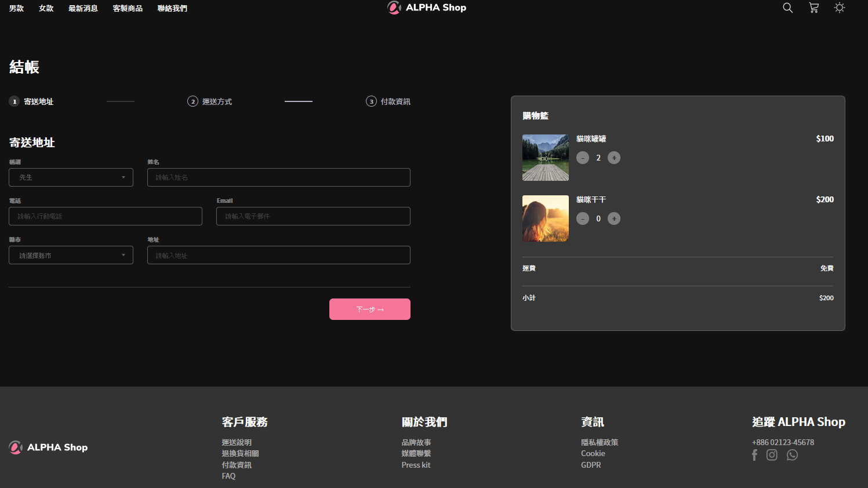
Task: Open the shopping cart icon
Action: click(x=813, y=8)
